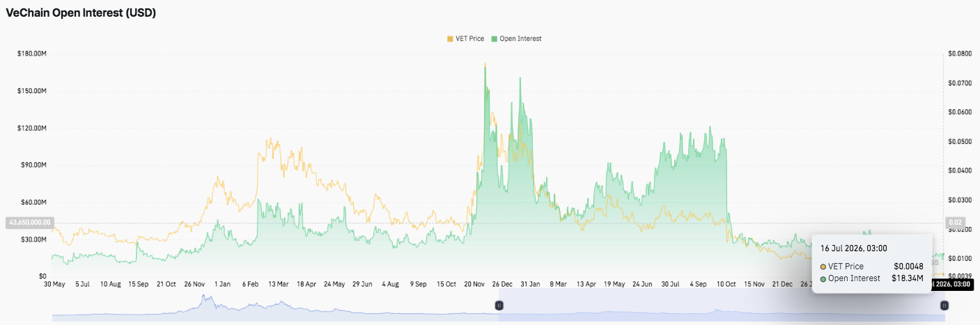Click the $0.0100 right axis label
The image size is (980, 325).
[960, 259]
